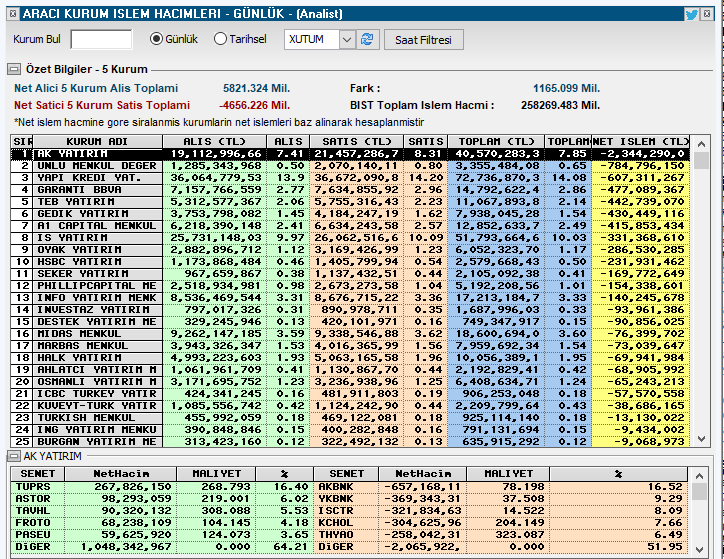Select the PHILLIPCAPITAL ME row
Viewport: 724px width, 559px height.
point(350,286)
